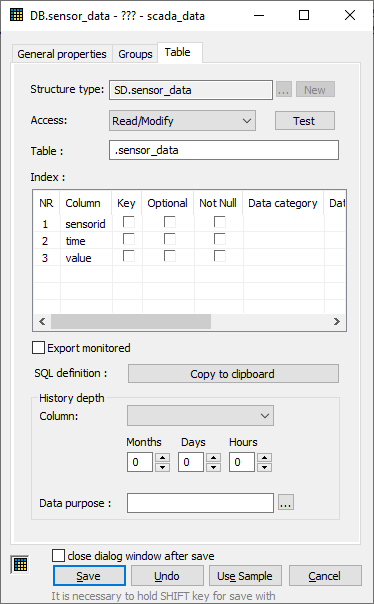Tick the Optional checkbox for sensorid
The width and height of the screenshot is (374, 604).
pyautogui.click(x=169, y=222)
